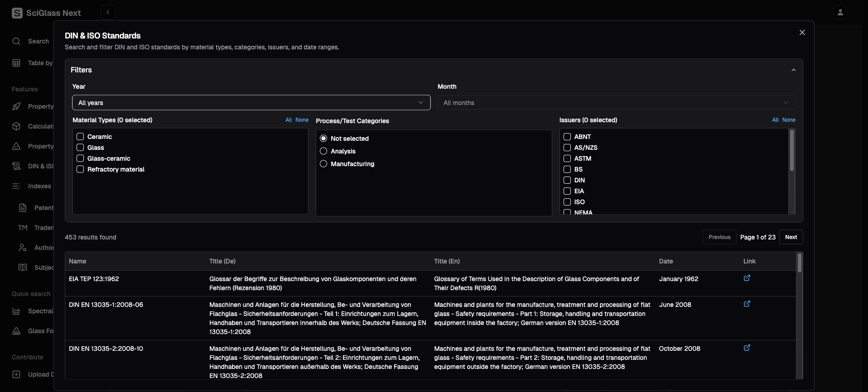Click the Indexes list icon in sidebar

[17, 186]
